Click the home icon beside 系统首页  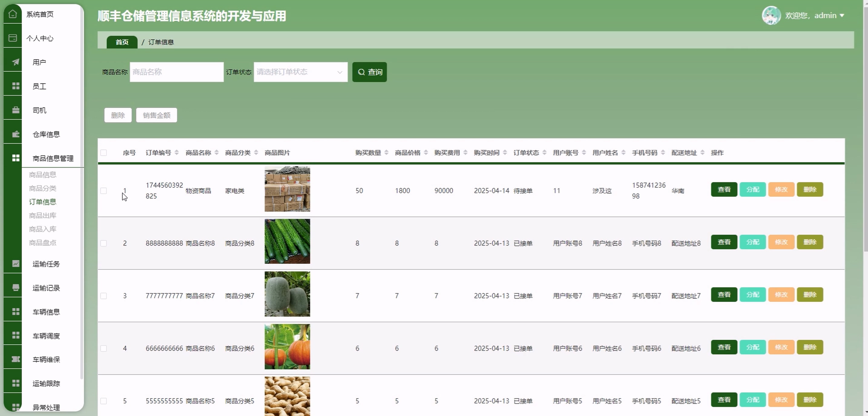point(12,14)
